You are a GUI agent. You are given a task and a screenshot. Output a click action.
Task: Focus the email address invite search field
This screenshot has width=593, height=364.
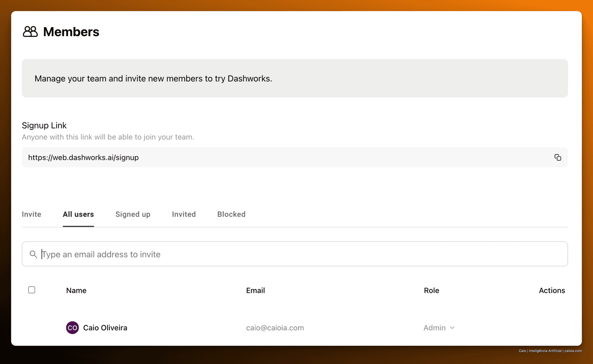[x=295, y=254]
